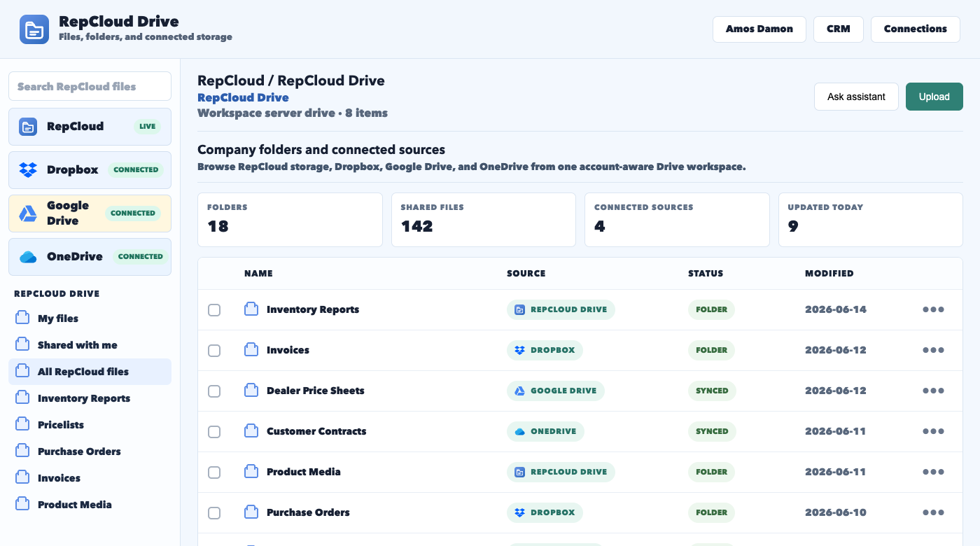This screenshot has height=546, width=980.
Task: Click the sidebar Product Media folder icon
Action: pyautogui.click(x=22, y=505)
